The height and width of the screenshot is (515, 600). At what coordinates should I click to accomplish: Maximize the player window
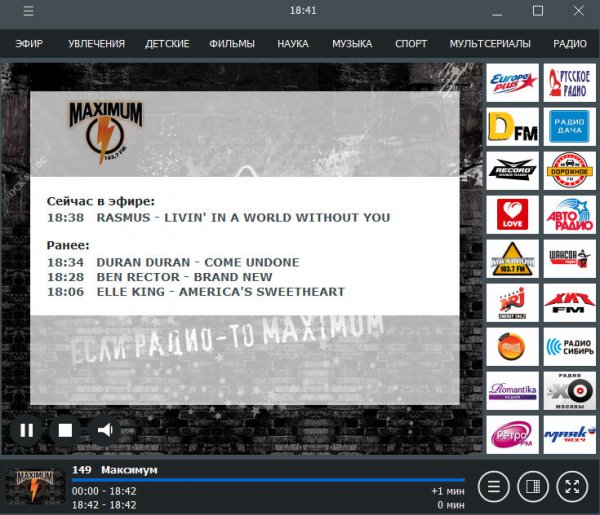coord(538,11)
